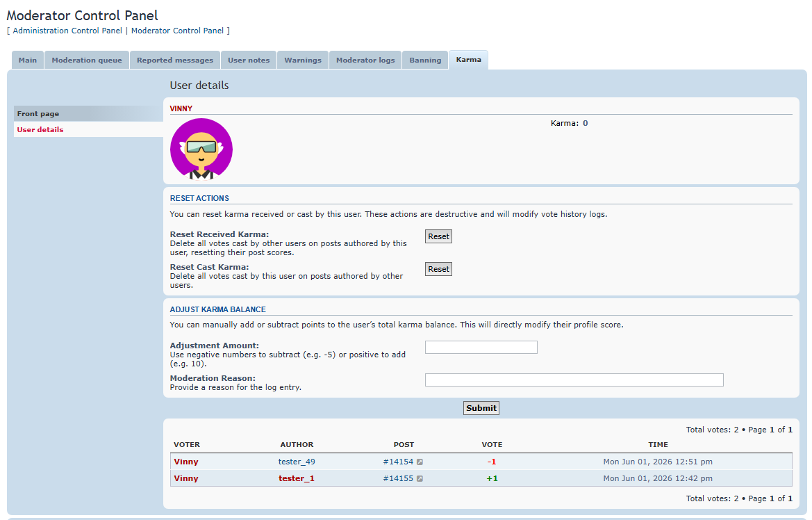Screen dimensions: 812x520
Task: Open the Banning tab
Action: (425, 60)
